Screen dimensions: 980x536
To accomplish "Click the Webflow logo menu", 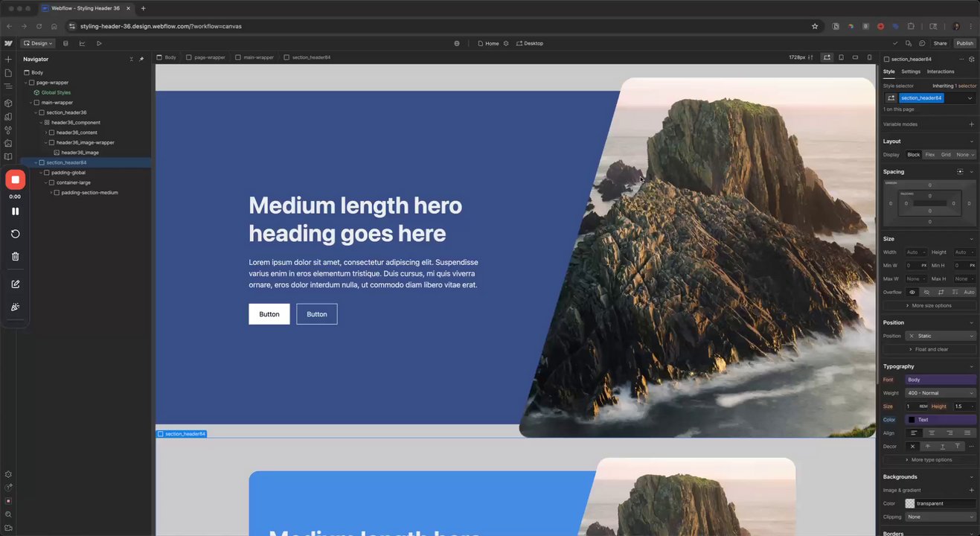I will tap(8, 43).
